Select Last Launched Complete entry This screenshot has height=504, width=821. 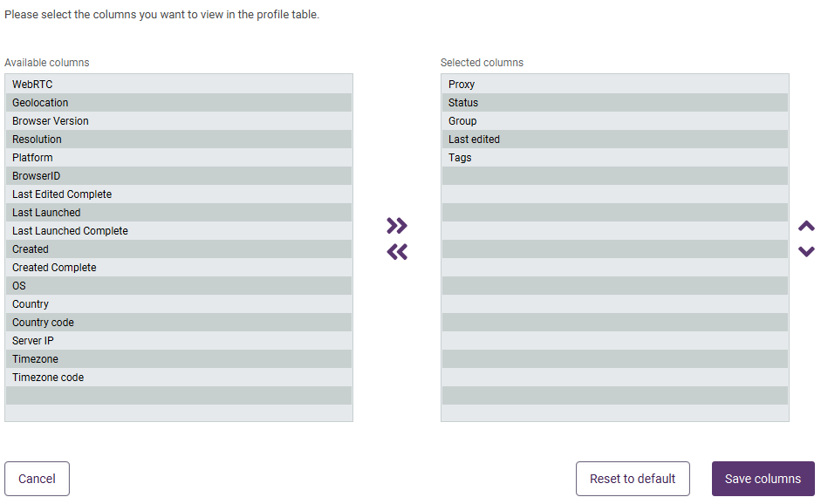click(179, 231)
